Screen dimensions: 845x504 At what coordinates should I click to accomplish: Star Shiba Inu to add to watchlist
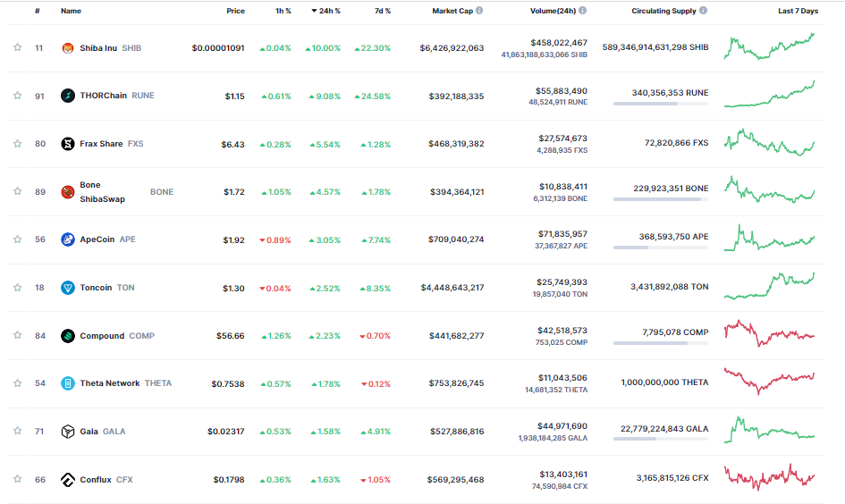(x=17, y=47)
